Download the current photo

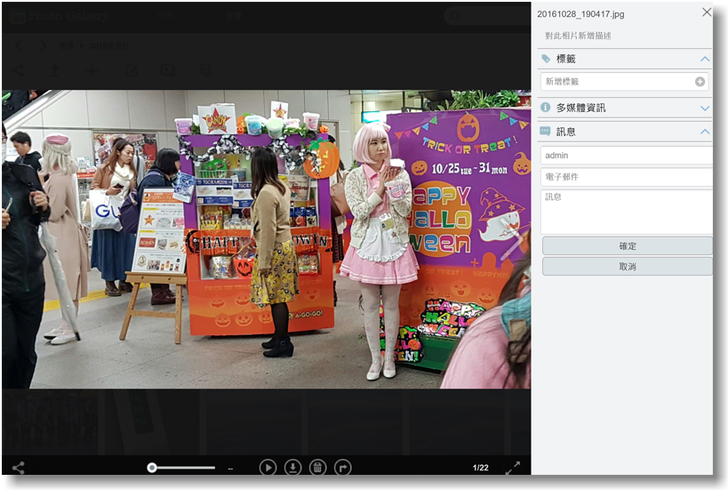click(x=293, y=467)
